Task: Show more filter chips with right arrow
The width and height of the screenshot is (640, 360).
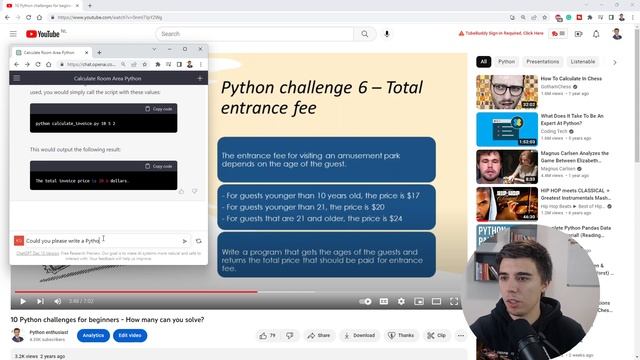Action: (x=614, y=62)
